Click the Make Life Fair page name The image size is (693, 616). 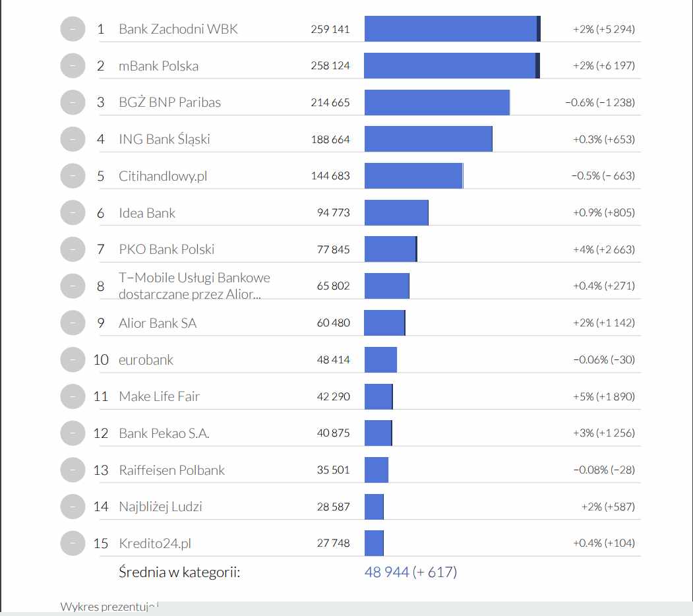159,396
